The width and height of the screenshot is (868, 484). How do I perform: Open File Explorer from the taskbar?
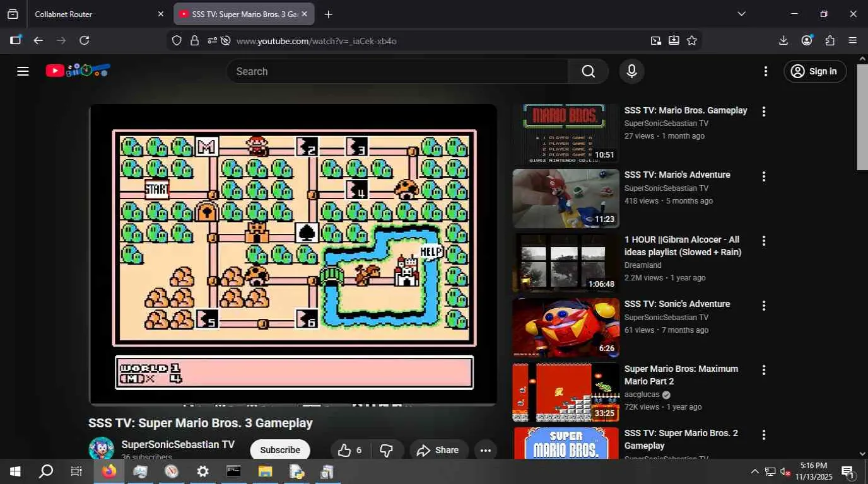[265, 471]
